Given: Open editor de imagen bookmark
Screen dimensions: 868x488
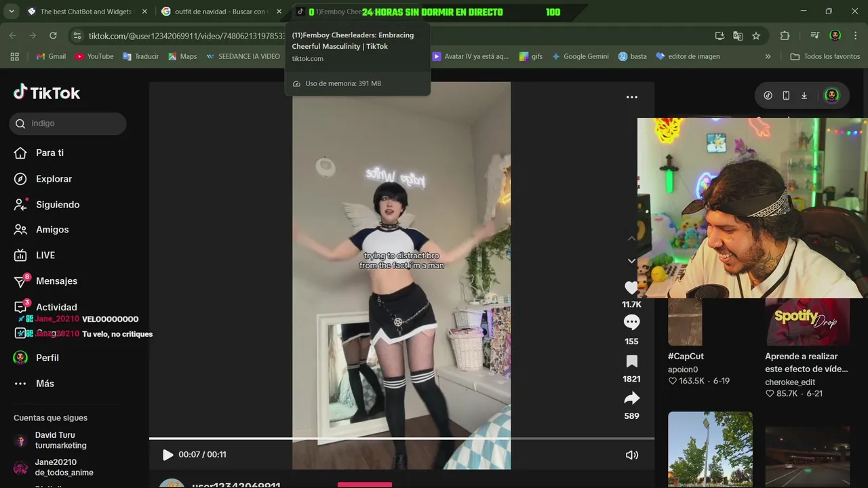Looking at the screenshot, I should [688, 56].
